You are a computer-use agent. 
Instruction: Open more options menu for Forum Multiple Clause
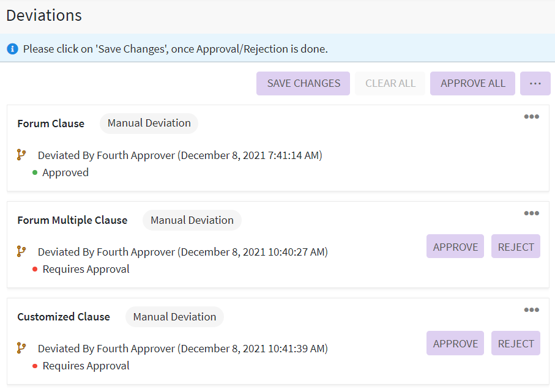coord(531,213)
